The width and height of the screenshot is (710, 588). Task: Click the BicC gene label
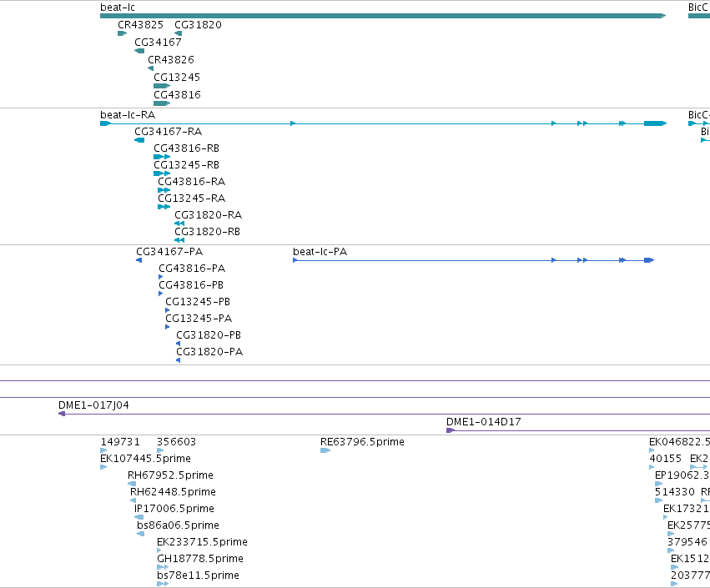pyautogui.click(x=698, y=8)
